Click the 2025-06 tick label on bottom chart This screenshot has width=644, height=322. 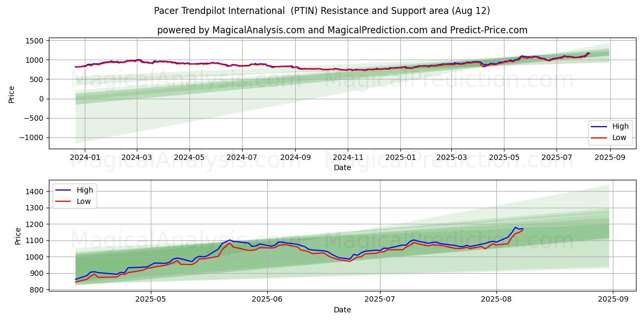[x=267, y=299]
